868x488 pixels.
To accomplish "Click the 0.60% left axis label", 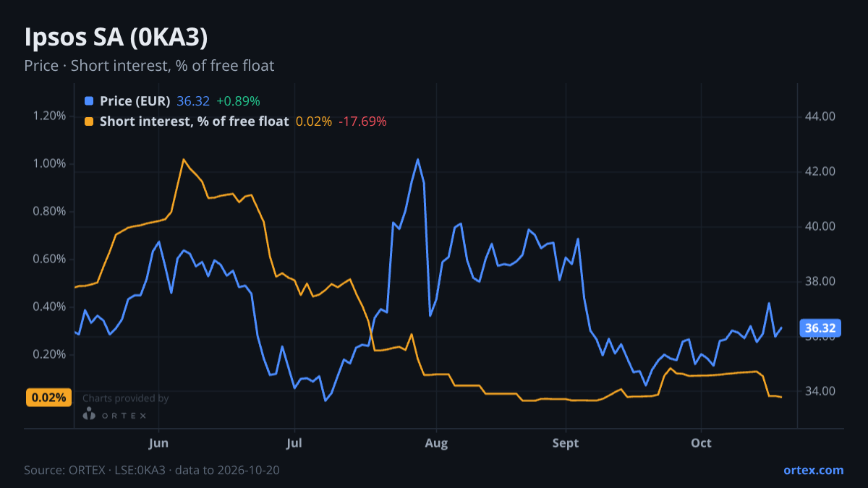I will 49,259.
